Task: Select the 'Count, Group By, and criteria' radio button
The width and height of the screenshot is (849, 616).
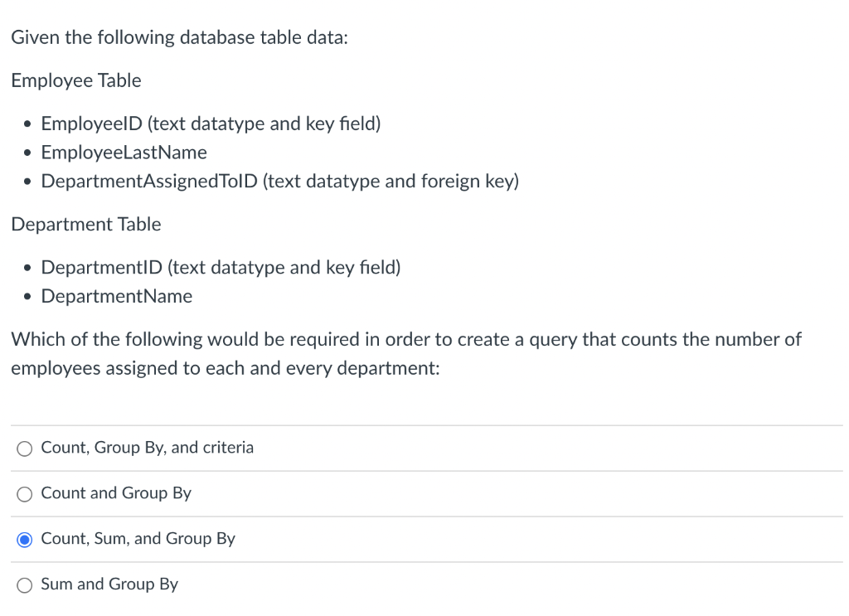Action: 24,448
